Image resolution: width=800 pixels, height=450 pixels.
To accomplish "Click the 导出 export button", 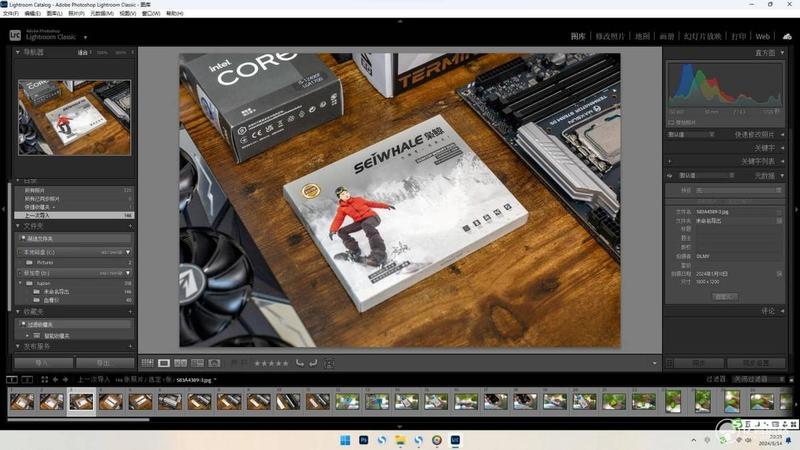I will coord(105,363).
